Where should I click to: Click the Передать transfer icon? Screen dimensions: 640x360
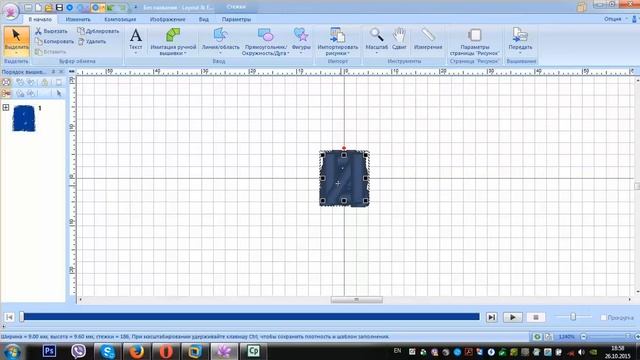point(520,35)
